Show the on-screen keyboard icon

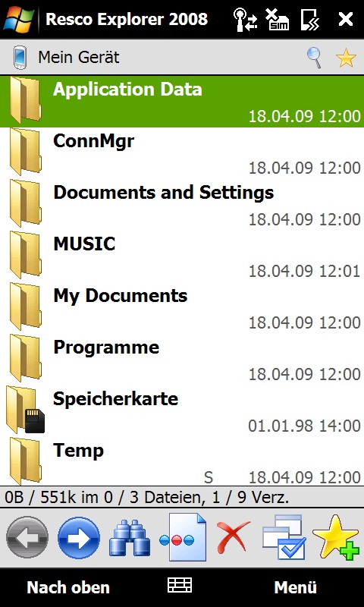click(x=180, y=585)
